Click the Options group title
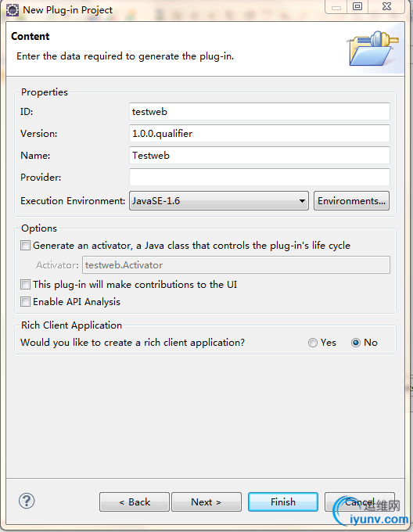Image resolution: width=413 pixels, height=532 pixels. pyautogui.click(x=39, y=228)
